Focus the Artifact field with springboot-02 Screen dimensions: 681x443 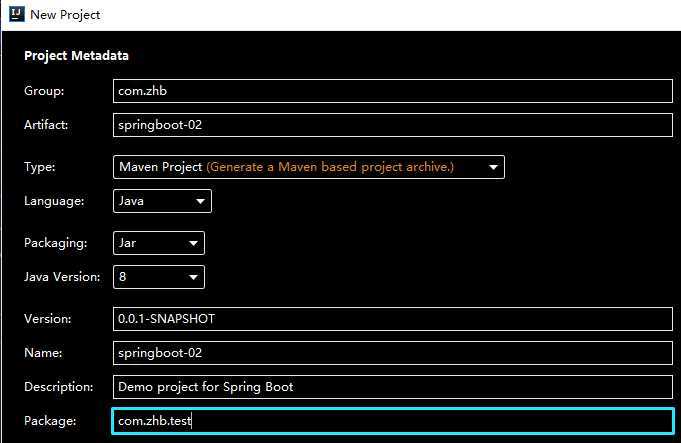tap(393, 125)
